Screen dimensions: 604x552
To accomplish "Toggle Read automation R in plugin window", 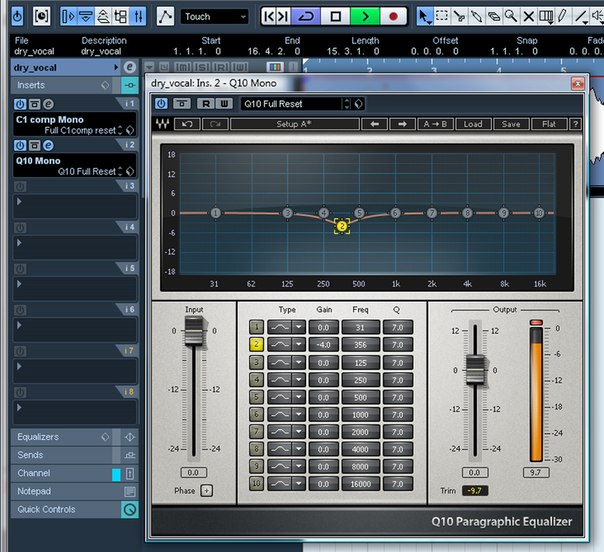I will coord(206,104).
